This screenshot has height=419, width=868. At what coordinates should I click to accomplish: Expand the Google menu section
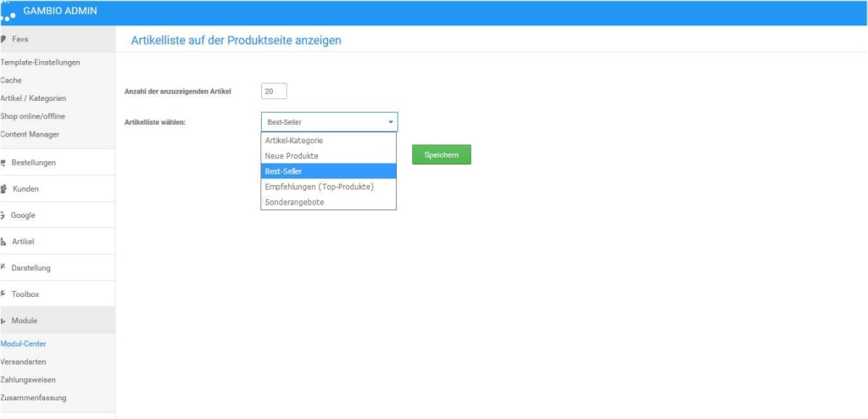(x=58, y=215)
